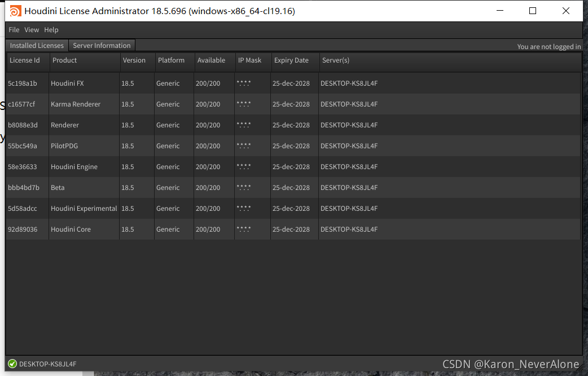Select license id 5d58adcc

23,209
